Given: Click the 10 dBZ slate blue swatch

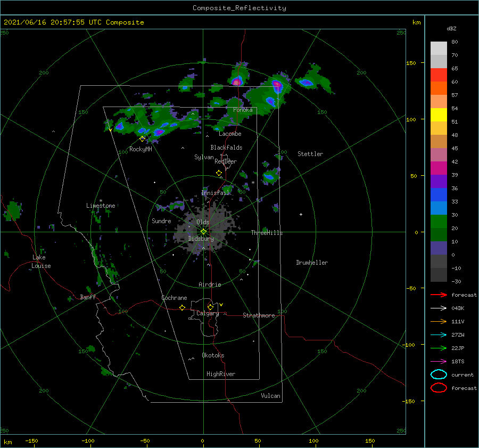Looking at the screenshot, I should 439,248.
